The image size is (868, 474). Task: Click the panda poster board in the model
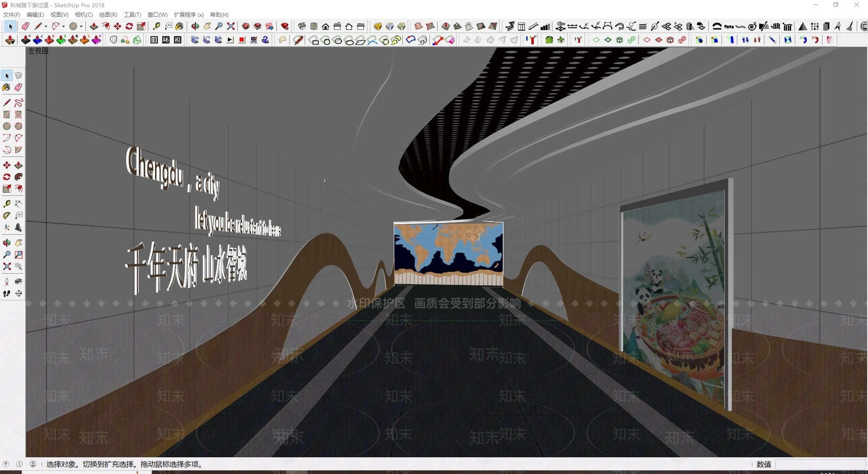coord(676,295)
